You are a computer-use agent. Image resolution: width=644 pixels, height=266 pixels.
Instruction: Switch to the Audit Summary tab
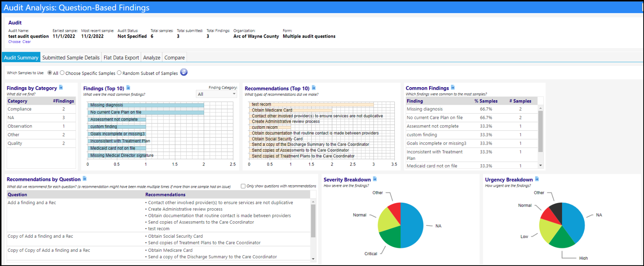(x=21, y=57)
